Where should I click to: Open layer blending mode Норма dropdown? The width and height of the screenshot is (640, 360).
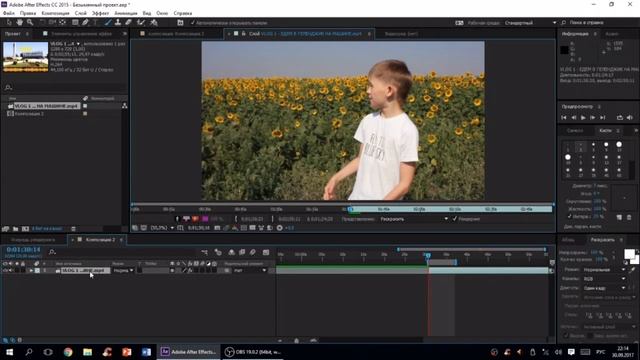point(123,271)
